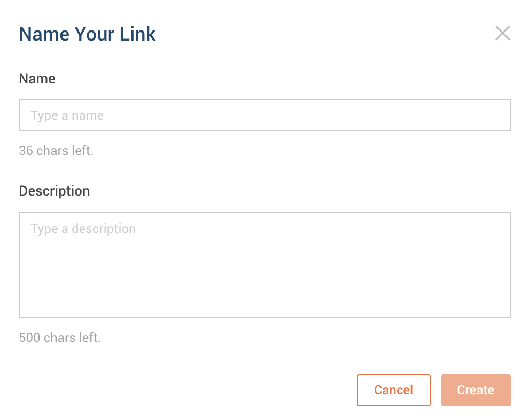Image resolution: width=529 pixels, height=420 pixels.
Task: Click the Description field label
Action: click(x=55, y=191)
